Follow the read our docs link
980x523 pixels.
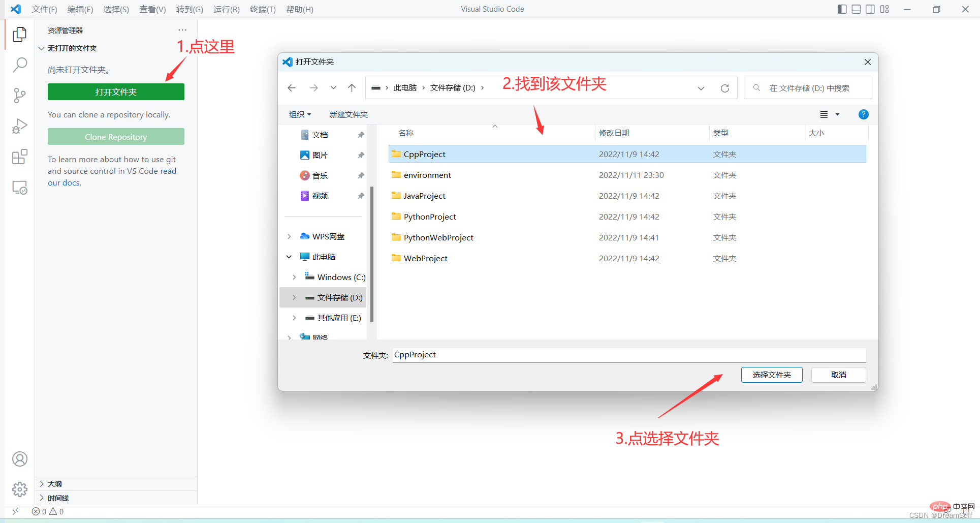[x=168, y=171]
